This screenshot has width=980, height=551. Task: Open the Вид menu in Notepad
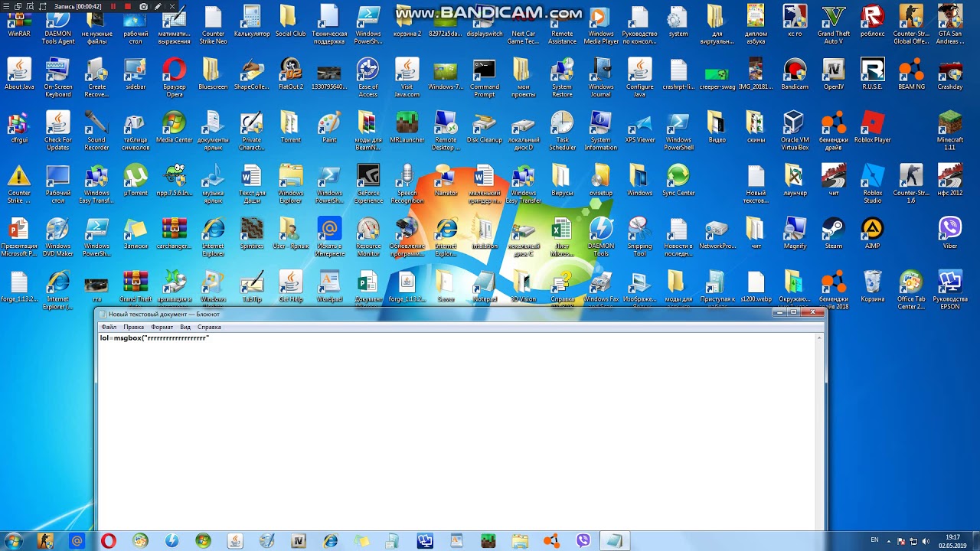185,327
